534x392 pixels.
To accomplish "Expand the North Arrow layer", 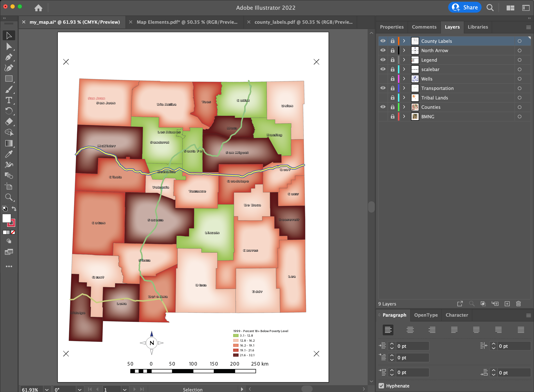I will (404, 51).
